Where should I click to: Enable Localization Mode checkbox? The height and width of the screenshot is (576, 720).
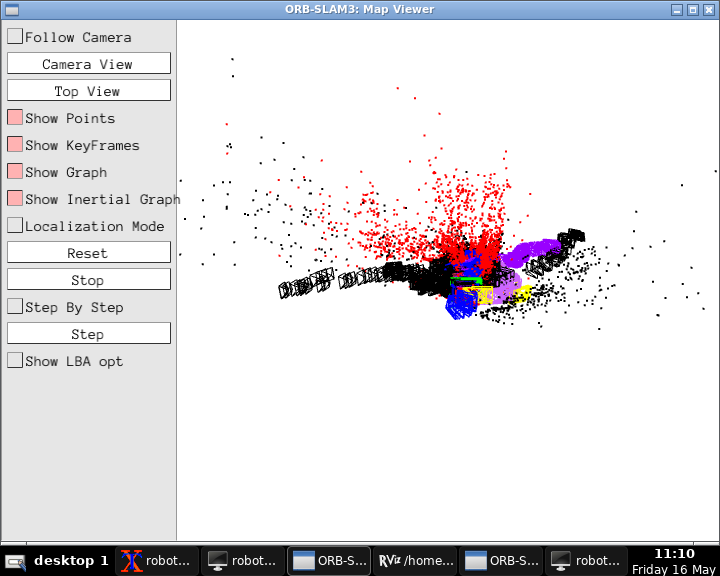15,226
